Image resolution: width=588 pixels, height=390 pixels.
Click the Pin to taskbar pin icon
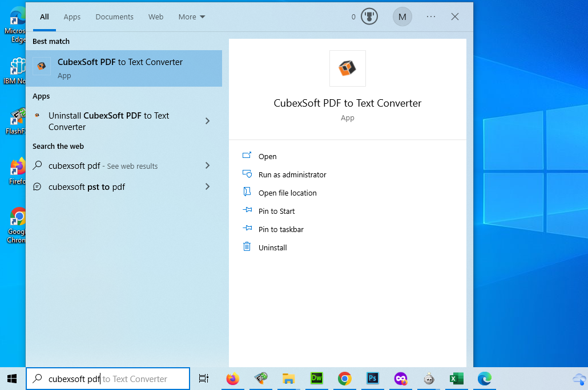(x=247, y=228)
